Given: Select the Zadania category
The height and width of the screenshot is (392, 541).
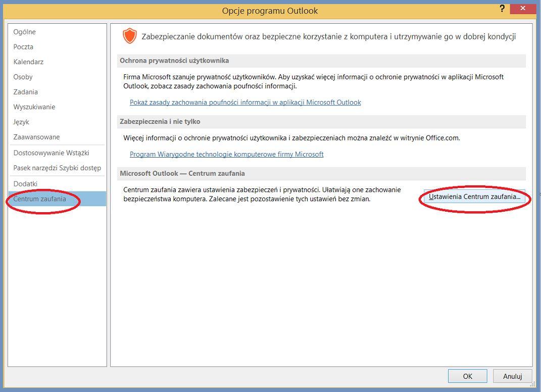Looking at the screenshot, I should pos(57,92).
